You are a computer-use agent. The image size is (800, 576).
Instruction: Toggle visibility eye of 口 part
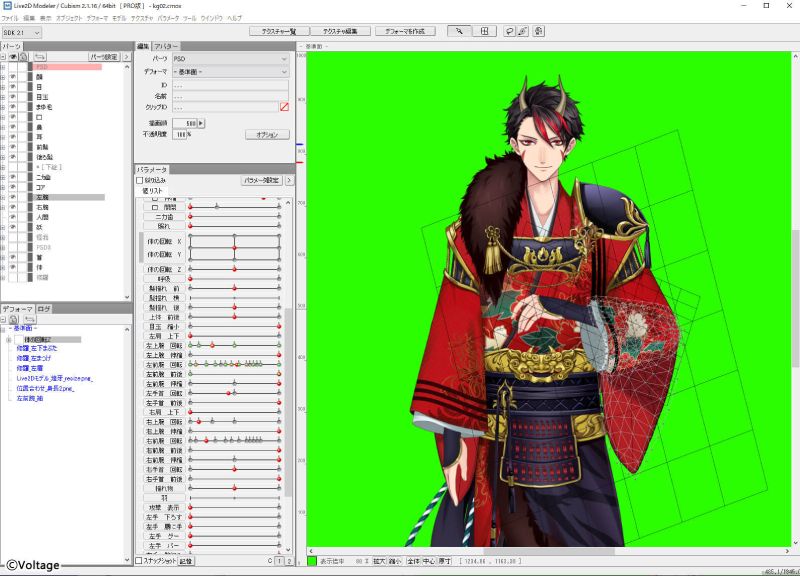coord(13,117)
